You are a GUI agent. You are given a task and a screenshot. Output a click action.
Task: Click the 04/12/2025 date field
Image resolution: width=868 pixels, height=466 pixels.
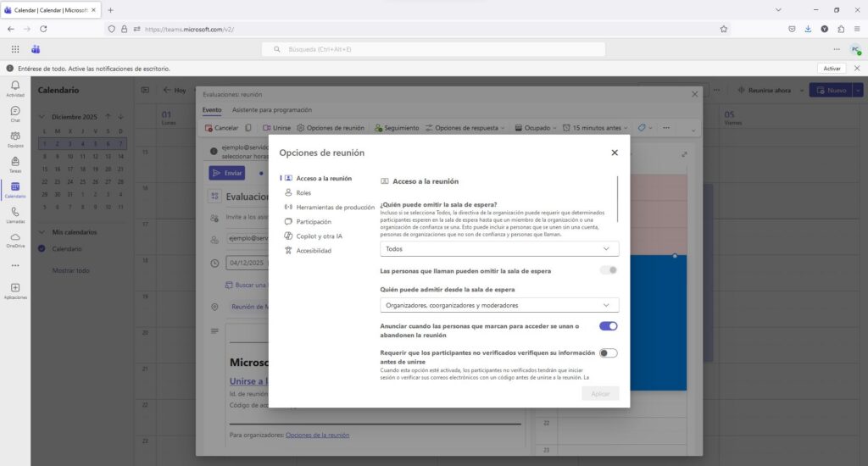[247, 263]
